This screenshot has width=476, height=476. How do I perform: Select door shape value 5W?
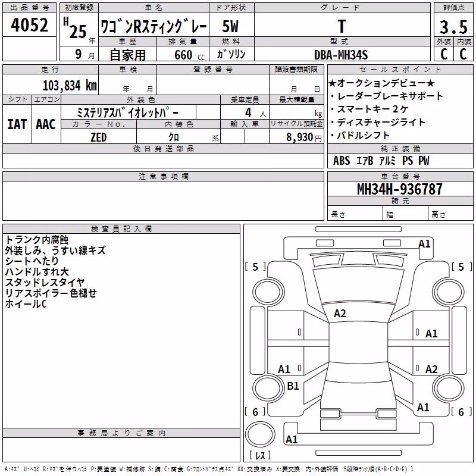pyautogui.click(x=230, y=26)
